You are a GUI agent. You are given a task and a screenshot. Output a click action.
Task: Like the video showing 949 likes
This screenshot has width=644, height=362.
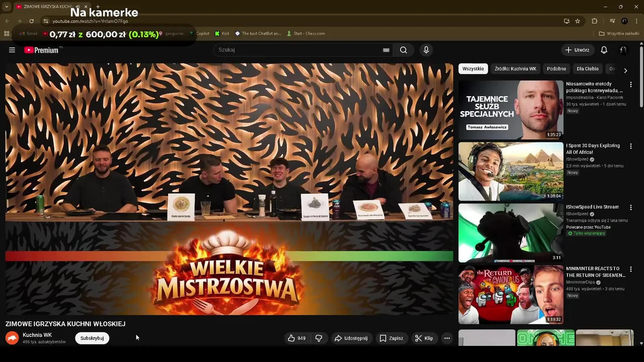point(297,338)
